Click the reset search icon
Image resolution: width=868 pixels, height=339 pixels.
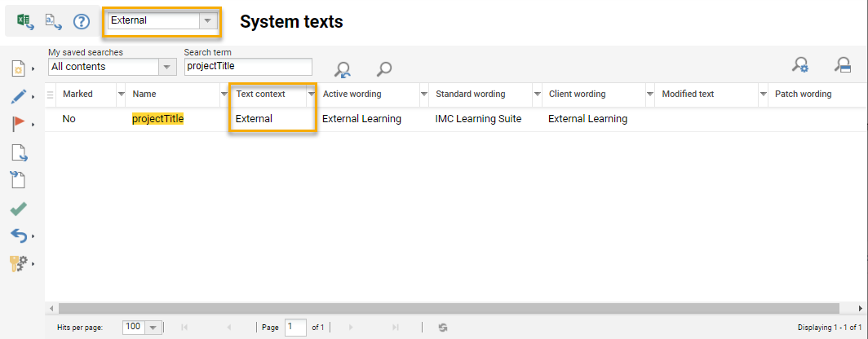(x=343, y=69)
